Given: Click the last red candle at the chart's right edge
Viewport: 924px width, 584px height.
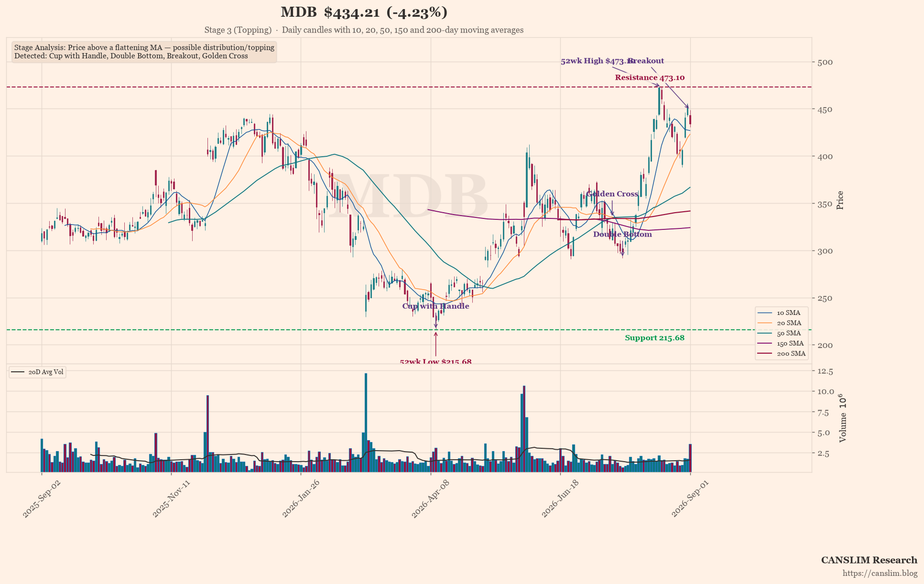Looking at the screenshot, I should click(x=690, y=119).
